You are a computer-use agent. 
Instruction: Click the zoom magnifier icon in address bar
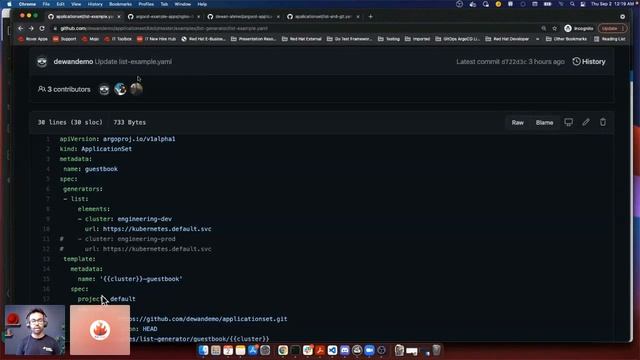pyautogui.click(x=544, y=29)
